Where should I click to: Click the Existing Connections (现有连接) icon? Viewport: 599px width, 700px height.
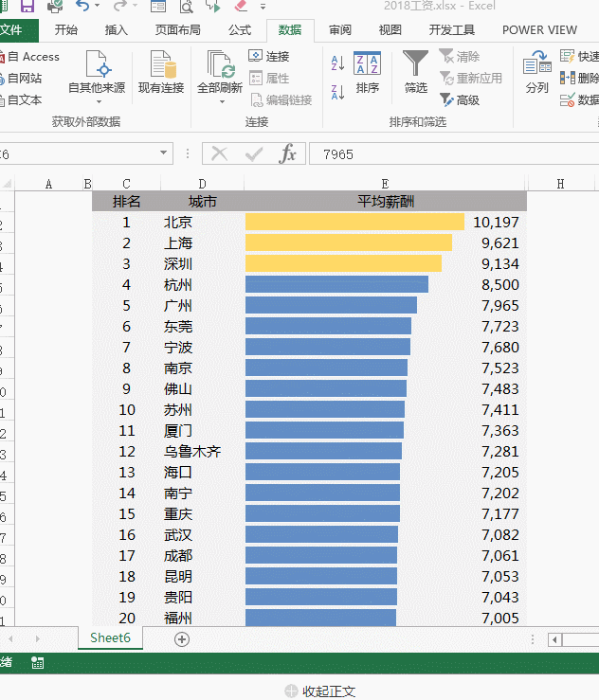pos(161,71)
